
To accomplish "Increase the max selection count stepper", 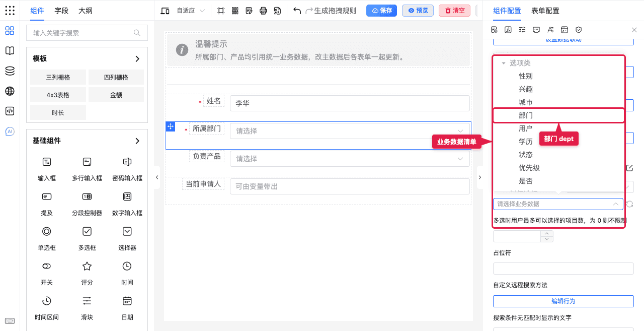I will pyautogui.click(x=547, y=234).
